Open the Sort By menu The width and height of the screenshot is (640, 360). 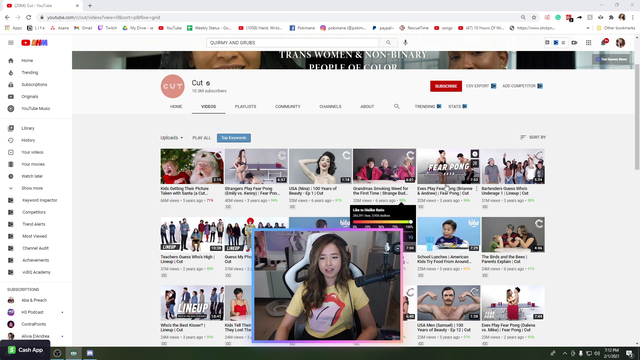point(533,137)
